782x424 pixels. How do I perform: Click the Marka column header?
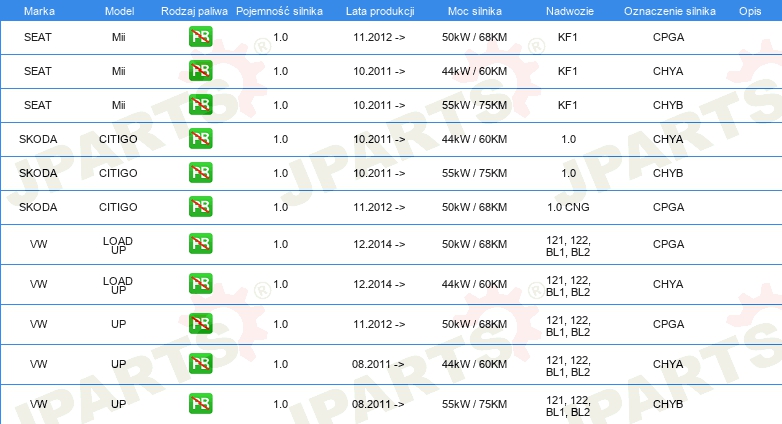(39, 11)
